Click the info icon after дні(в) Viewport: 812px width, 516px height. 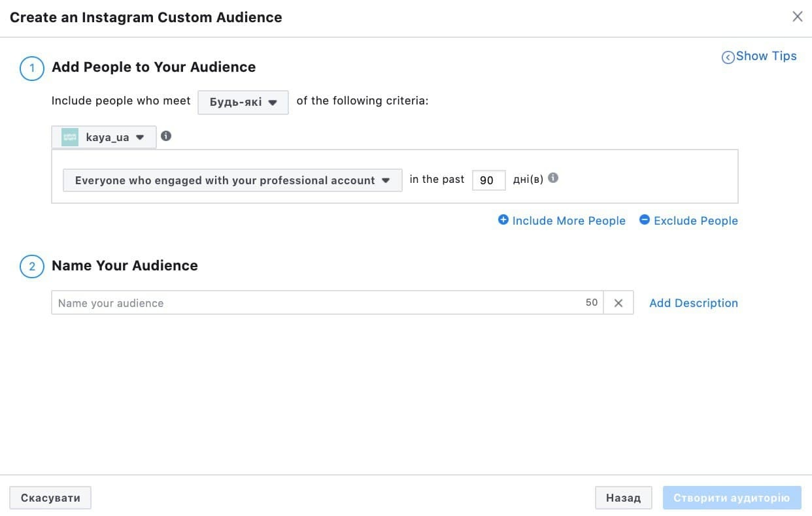pos(553,178)
